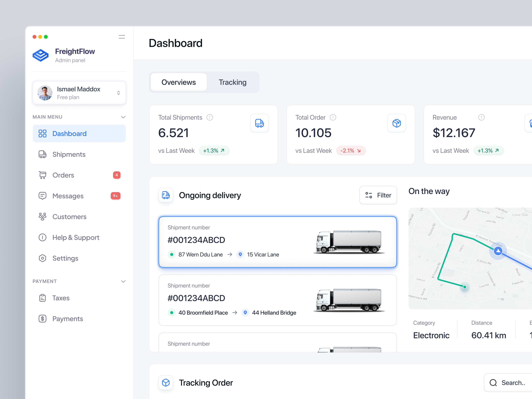This screenshot has width=532, height=399.
Task: Click the package icon on Total Order card
Action: click(x=397, y=123)
